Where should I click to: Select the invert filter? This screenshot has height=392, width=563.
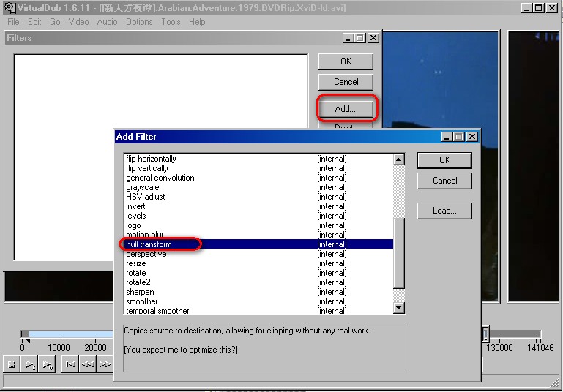point(258,206)
